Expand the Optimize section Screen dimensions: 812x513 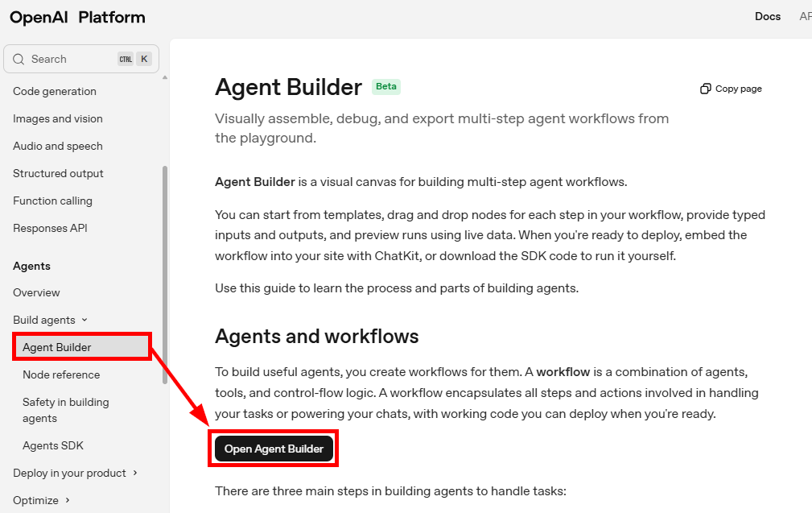41,501
